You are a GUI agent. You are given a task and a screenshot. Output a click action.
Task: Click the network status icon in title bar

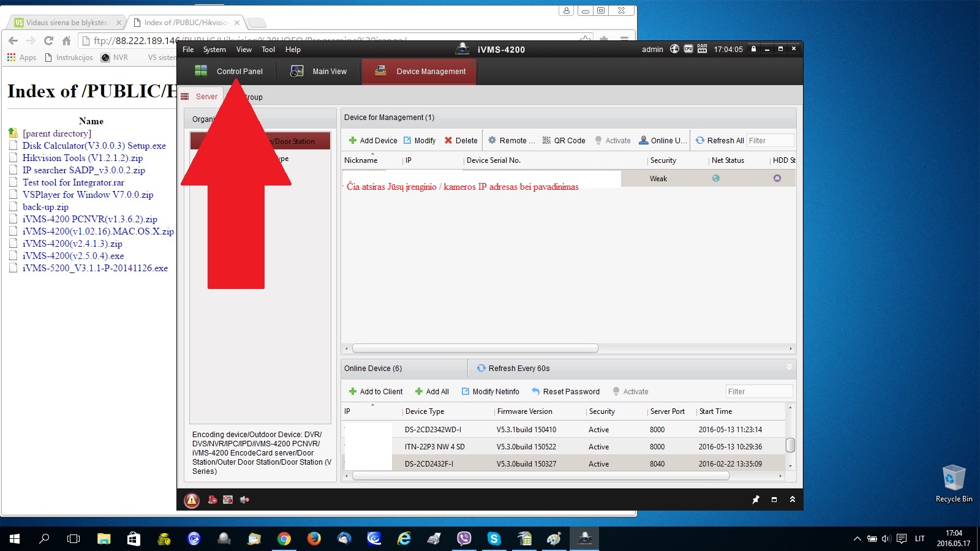pyautogui.click(x=674, y=49)
